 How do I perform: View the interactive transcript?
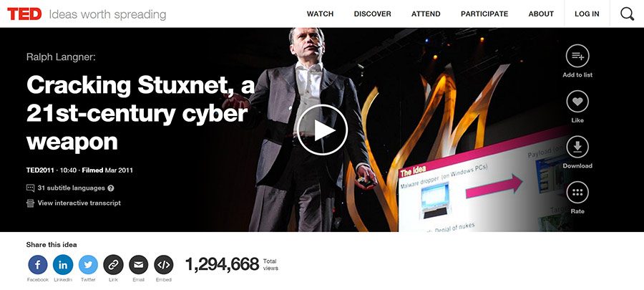coord(79,203)
